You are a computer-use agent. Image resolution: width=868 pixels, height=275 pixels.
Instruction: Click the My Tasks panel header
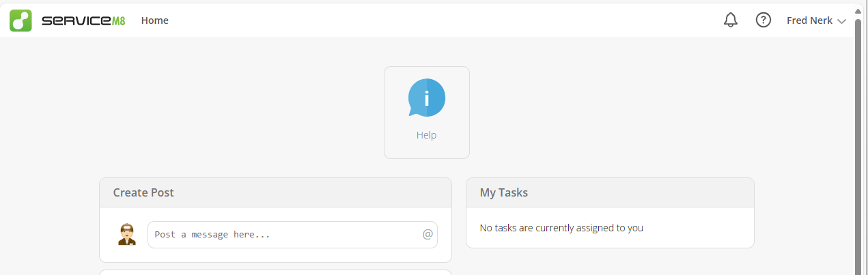(x=610, y=192)
